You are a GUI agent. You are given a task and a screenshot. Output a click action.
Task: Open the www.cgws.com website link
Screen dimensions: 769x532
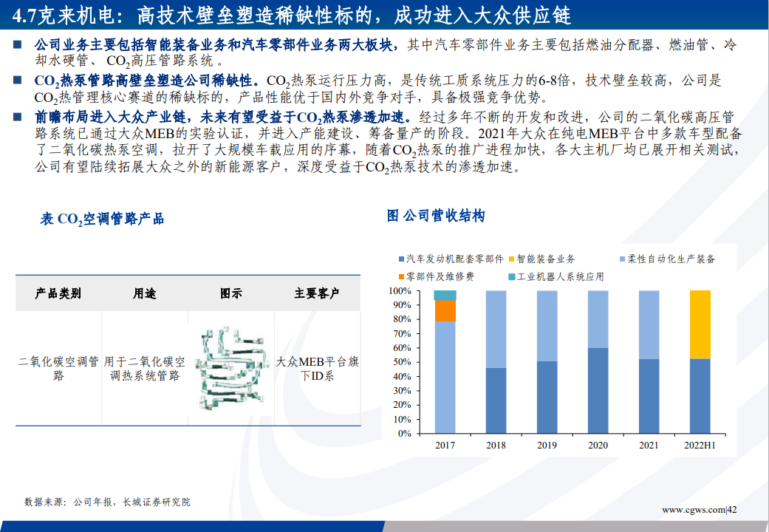pyautogui.click(x=693, y=510)
